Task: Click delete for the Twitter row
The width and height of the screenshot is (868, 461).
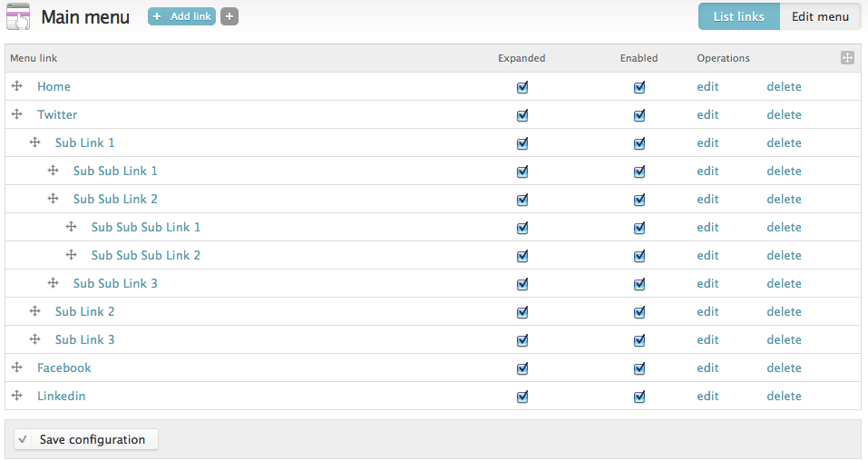Action: tap(784, 114)
